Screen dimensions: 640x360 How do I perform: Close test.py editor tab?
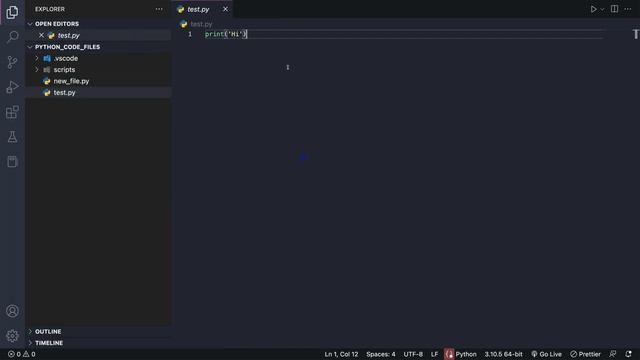point(225,9)
